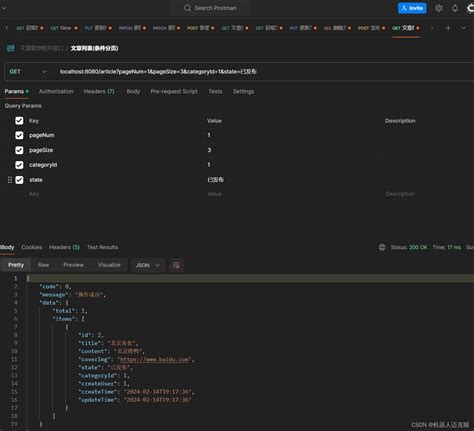
Task: Uncheck the categoryId parameter checkbox
Action: click(19, 165)
